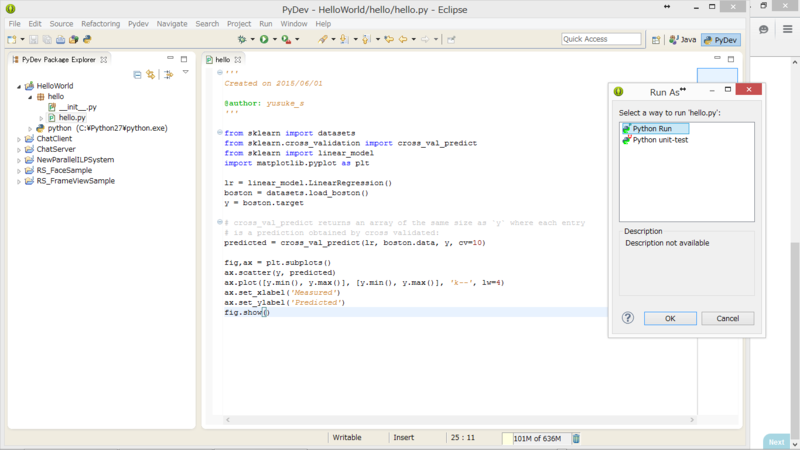Image resolution: width=800 pixels, height=450 pixels.
Task: Collapse the import block fold marker
Action: (x=219, y=133)
